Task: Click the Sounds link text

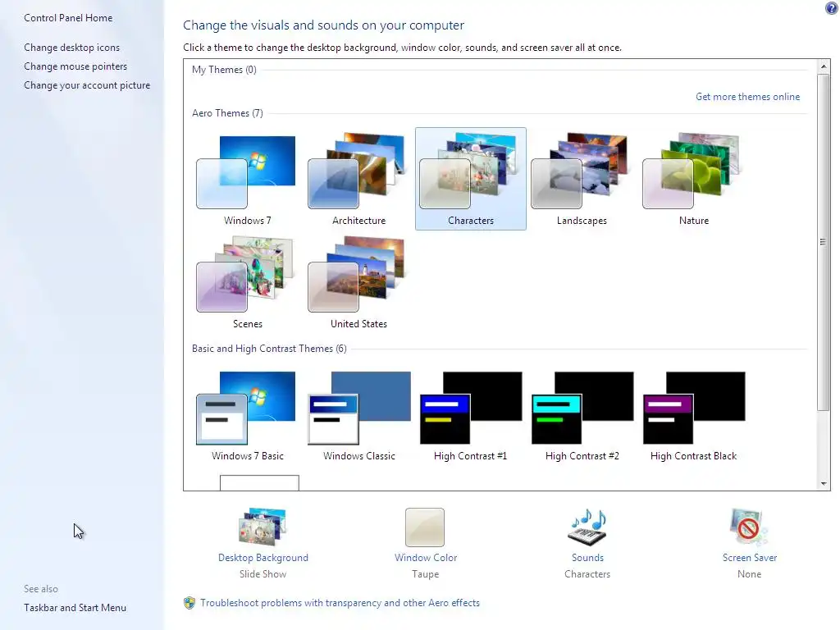Action: (x=587, y=558)
